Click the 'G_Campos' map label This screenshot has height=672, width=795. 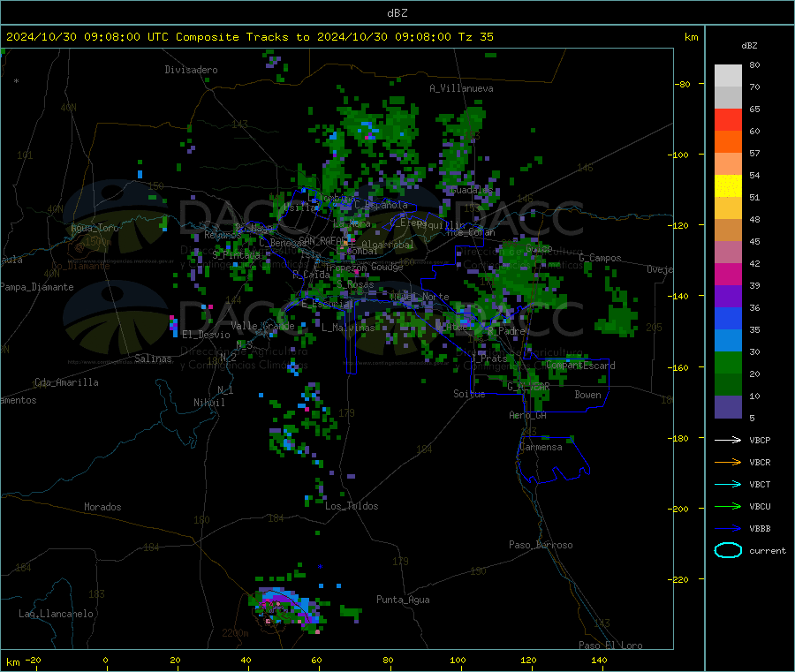(600, 258)
